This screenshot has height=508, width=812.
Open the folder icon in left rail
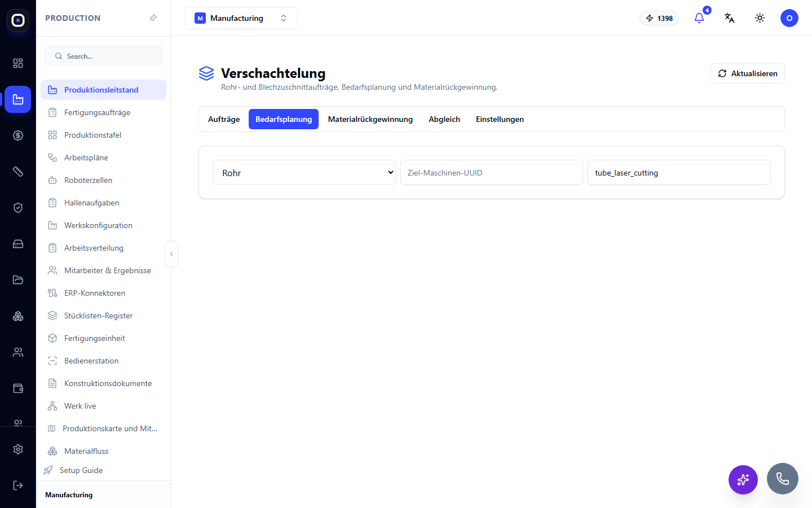pyautogui.click(x=18, y=280)
